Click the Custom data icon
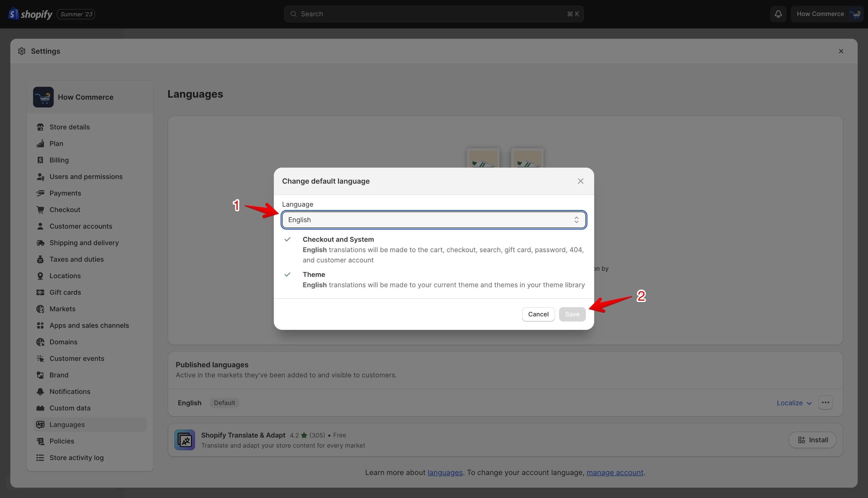868x498 pixels. coord(40,408)
